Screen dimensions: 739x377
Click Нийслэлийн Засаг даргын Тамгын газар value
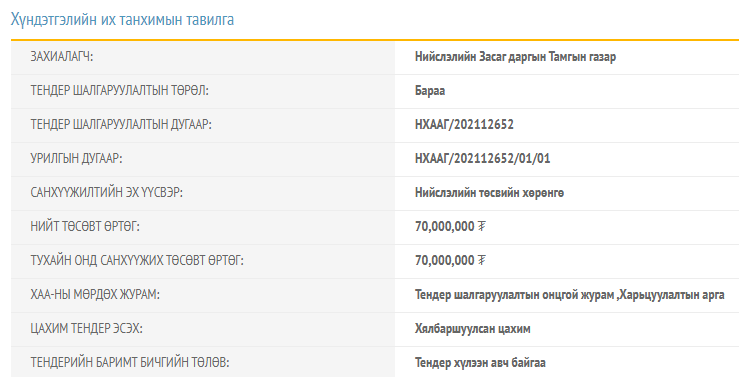515,57
